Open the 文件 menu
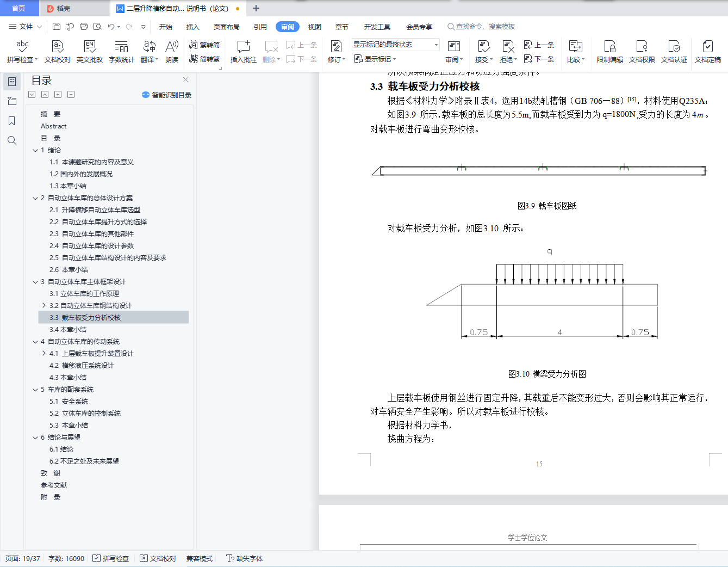The width and height of the screenshot is (728, 567). coord(25,26)
